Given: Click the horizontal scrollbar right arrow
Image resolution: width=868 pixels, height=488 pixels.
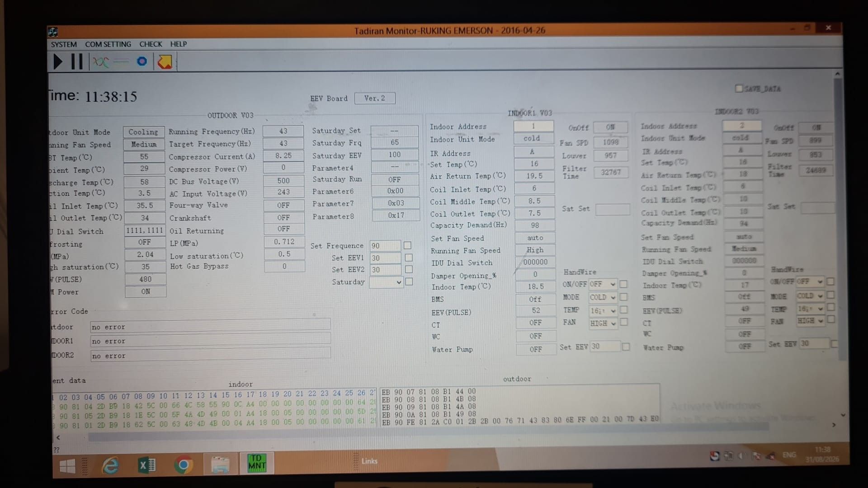Looking at the screenshot, I should [834, 425].
